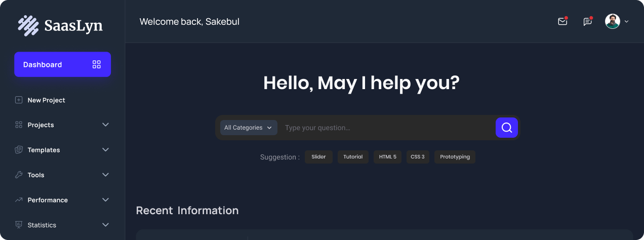Open the user profile dropdown arrow
644x240 pixels.
click(627, 22)
